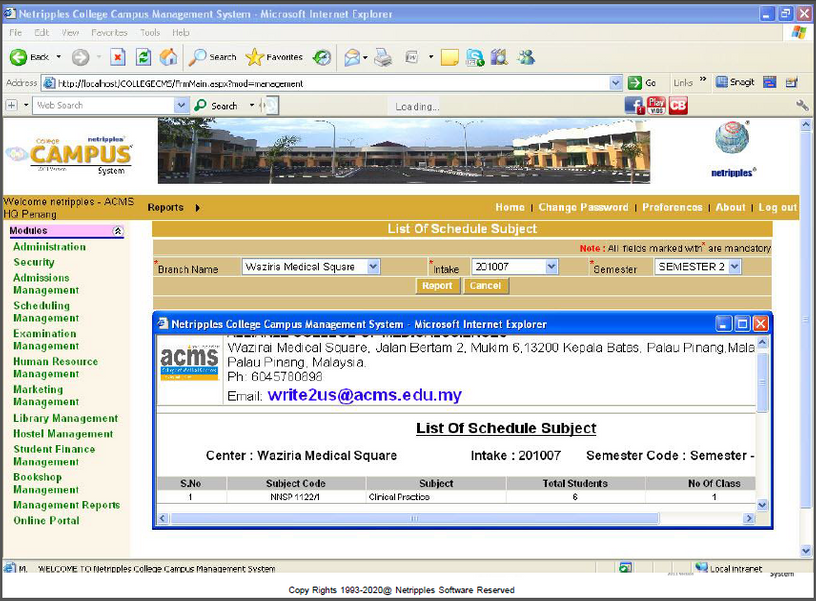Open the About link
This screenshot has width=816, height=601.
[731, 207]
